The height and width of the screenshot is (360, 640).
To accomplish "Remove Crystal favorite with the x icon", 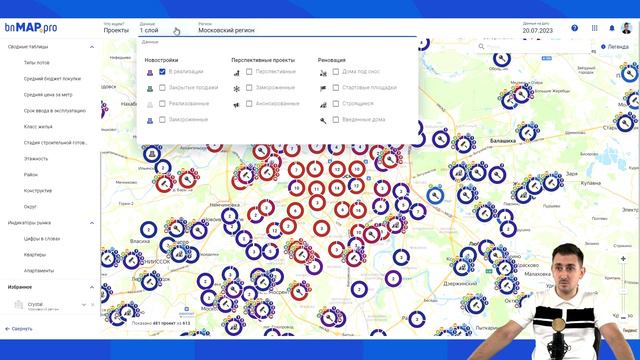I will 93,305.
